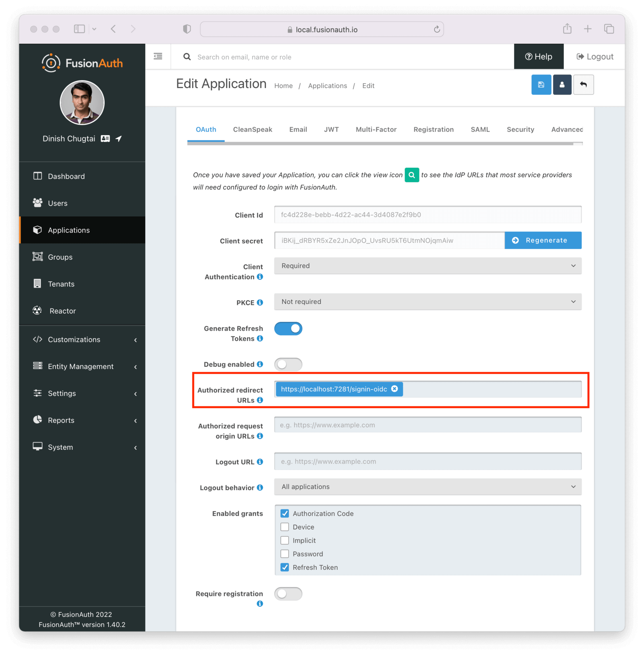Click info icon beside Logout URL
Image resolution: width=644 pixels, height=655 pixels.
tap(260, 461)
